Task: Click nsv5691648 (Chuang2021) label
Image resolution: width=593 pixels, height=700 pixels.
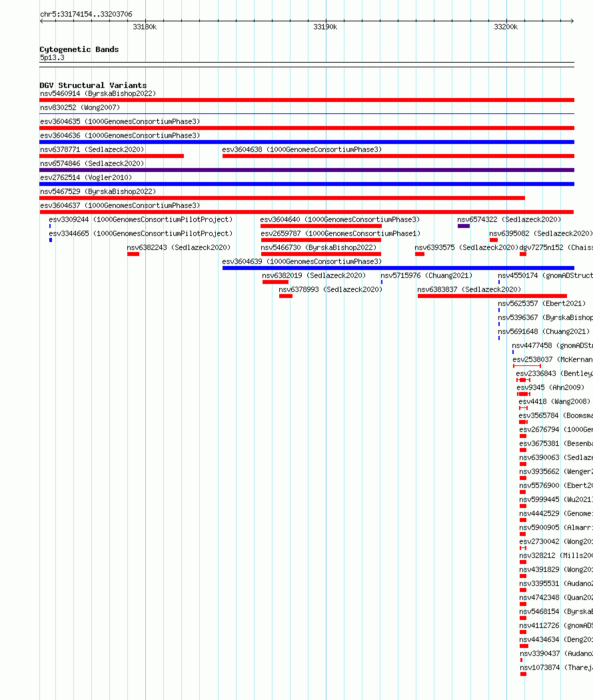Action: pos(544,331)
